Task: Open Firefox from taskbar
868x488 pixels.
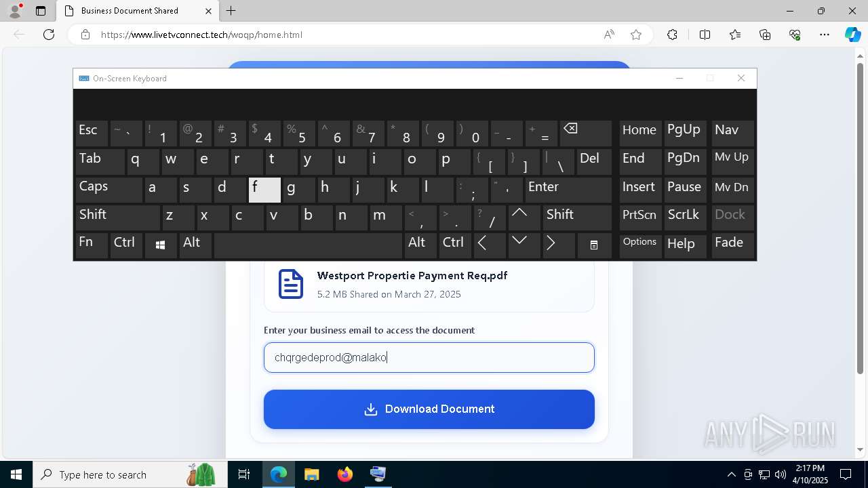Action: [345, 474]
